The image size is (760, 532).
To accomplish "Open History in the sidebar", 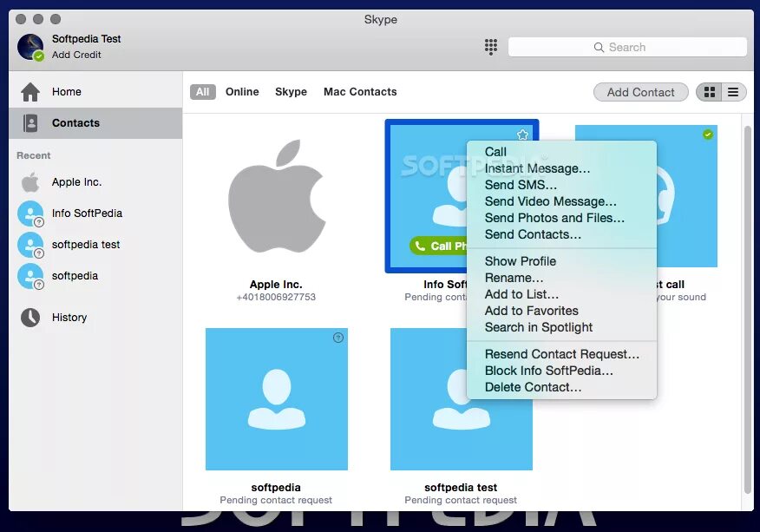I will (95, 318).
